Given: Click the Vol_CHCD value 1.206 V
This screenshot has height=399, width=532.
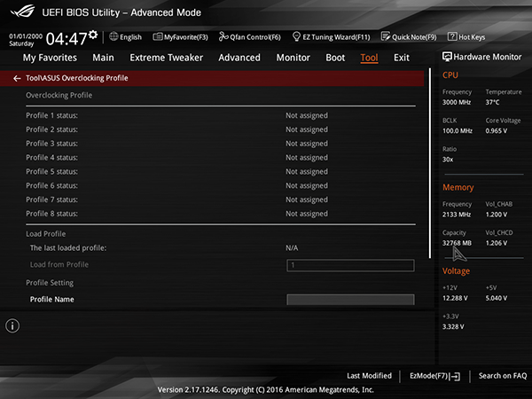Looking at the screenshot, I should click(x=497, y=243).
